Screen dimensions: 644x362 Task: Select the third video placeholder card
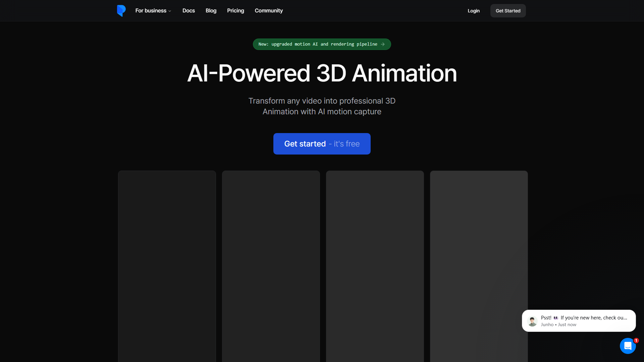click(375, 265)
